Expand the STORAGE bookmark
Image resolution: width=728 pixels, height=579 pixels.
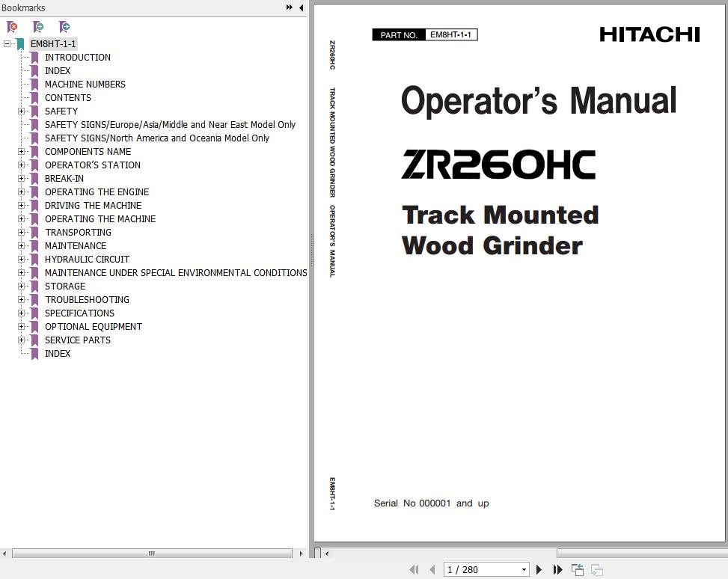point(21,286)
